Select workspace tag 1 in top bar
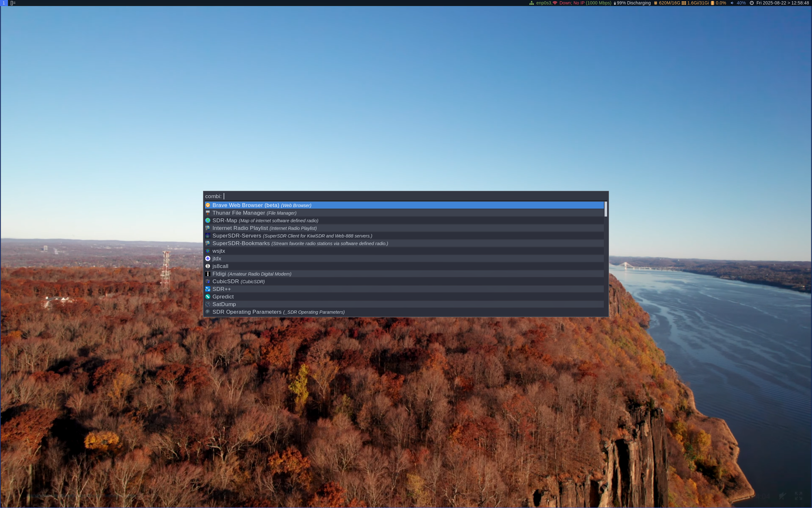The height and width of the screenshot is (508, 812). click(4, 3)
